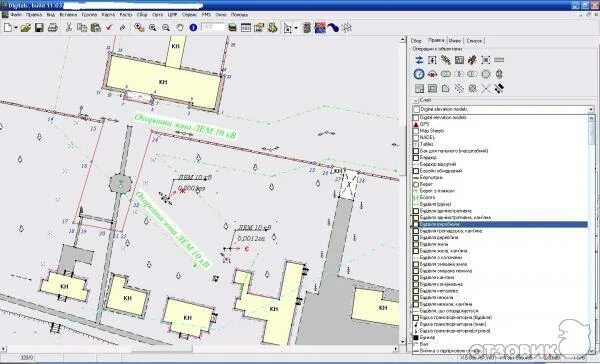
Task: Zoom in with the plus magnifier icon
Action: 152,28
